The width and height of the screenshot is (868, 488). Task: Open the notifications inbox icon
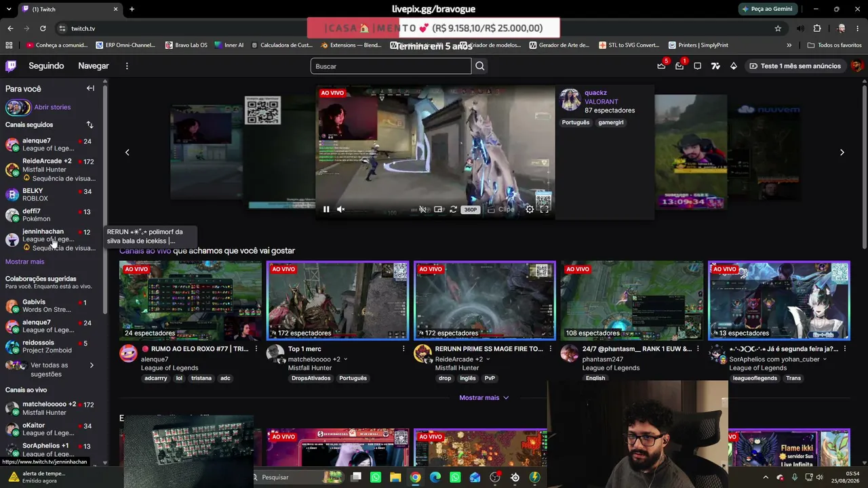tap(679, 66)
